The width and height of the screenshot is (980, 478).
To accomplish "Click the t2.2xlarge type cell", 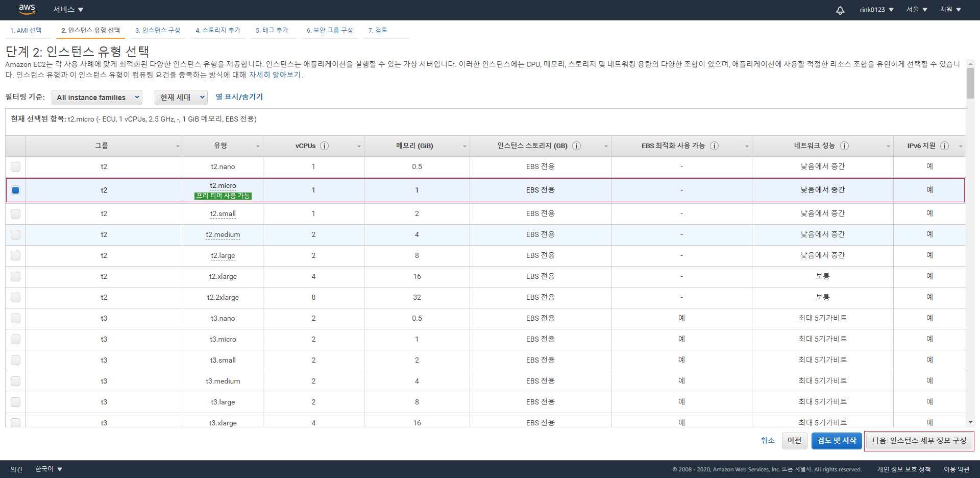I will (223, 297).
